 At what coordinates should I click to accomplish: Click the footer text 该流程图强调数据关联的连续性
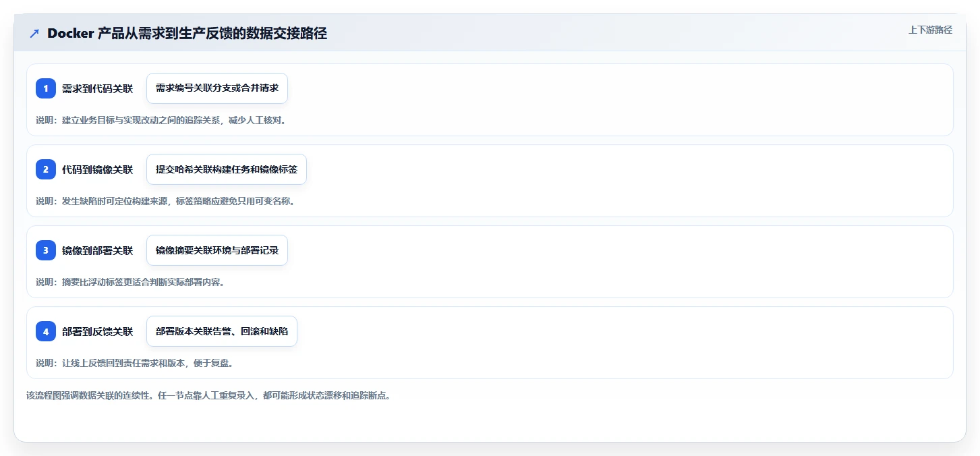coord(208,395)
